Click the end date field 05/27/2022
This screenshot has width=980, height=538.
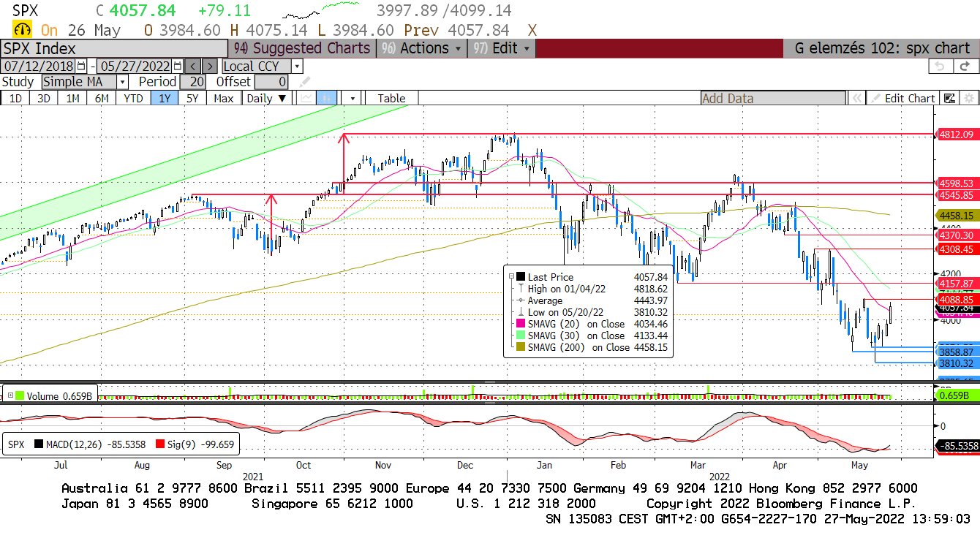(x=134, y=66)
